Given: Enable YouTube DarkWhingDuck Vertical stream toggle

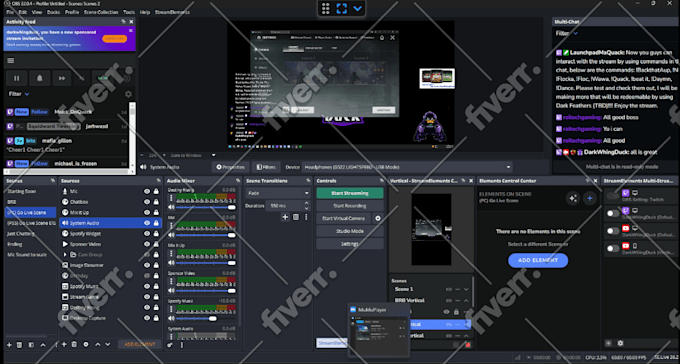Looking at the screenshot, I should (613, 249).
